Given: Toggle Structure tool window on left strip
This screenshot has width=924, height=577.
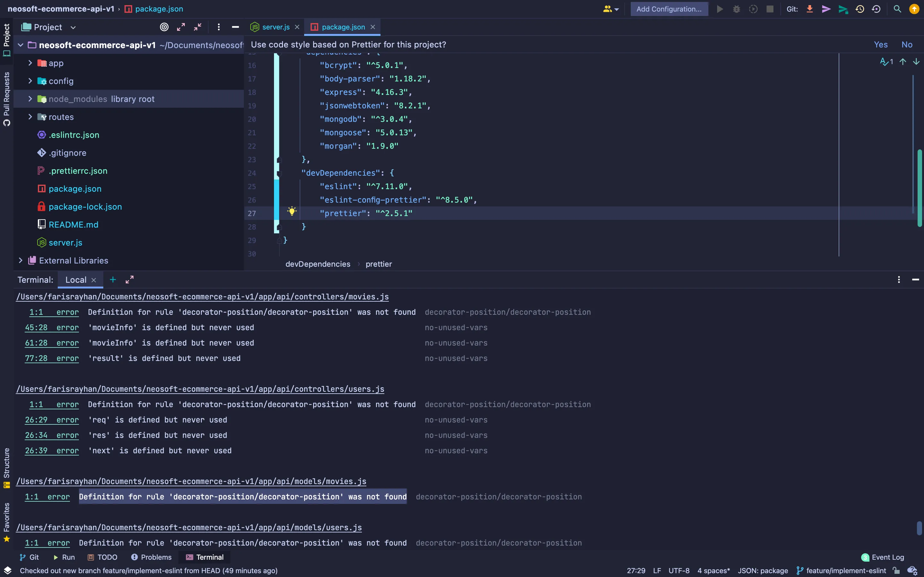Looking at the screenshot, I should (x=6, y=467).
